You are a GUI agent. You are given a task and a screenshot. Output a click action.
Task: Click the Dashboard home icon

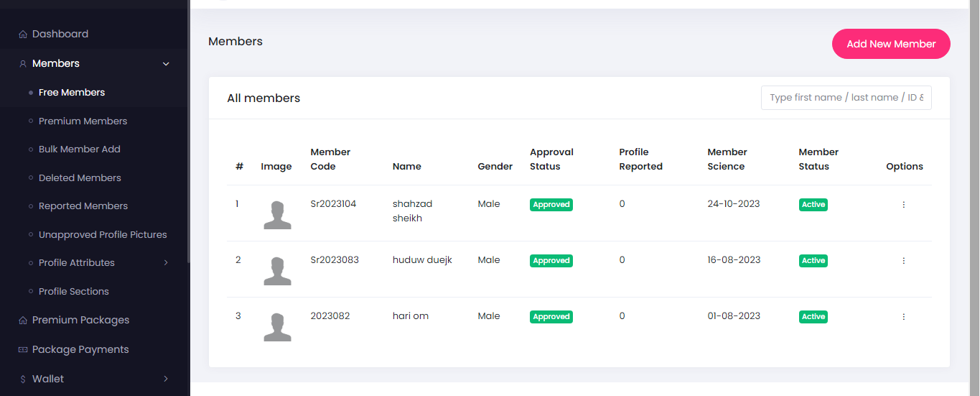tap(23, 34)
